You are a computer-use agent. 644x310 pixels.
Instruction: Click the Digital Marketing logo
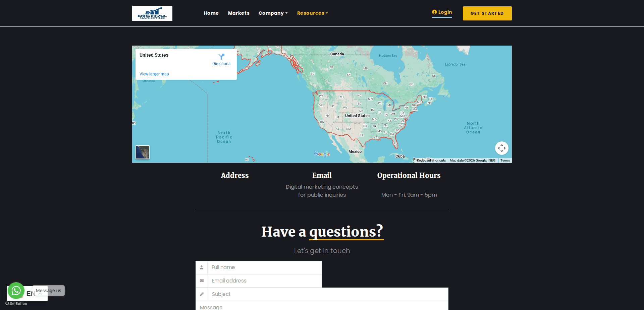click(152, 13)
